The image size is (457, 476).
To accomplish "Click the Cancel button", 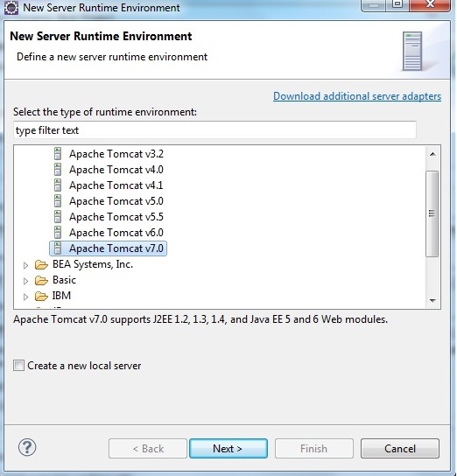I will pyautogui.click(x=400, y=448).
